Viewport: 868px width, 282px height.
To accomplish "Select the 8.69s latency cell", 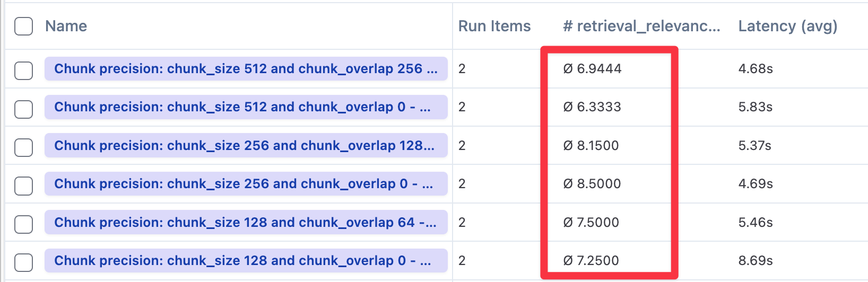I will click(x=756, y=261).
